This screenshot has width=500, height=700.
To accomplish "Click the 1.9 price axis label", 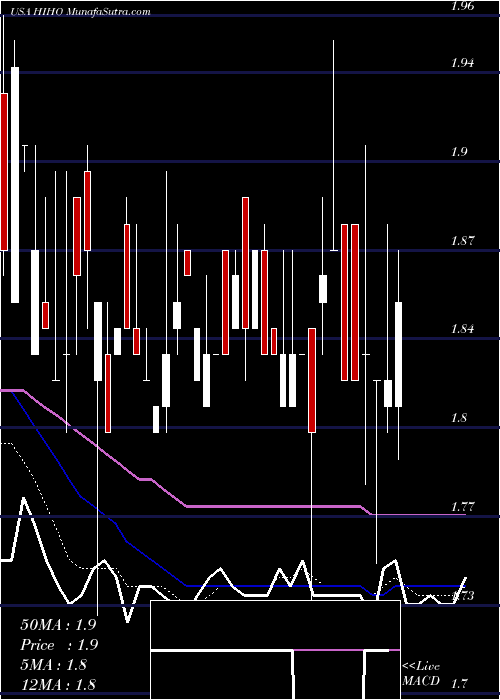I will [459, 152].
